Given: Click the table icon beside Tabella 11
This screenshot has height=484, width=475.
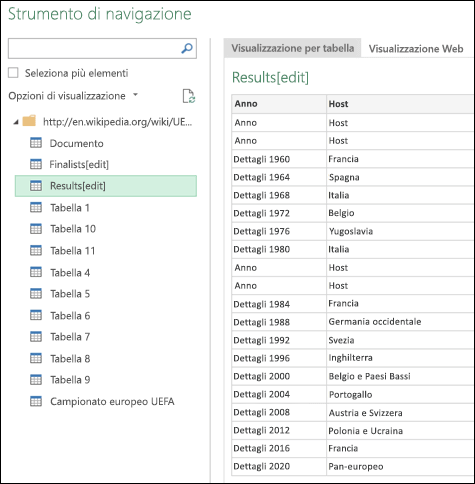Looking at the screenshot, I should click(36, 250).
